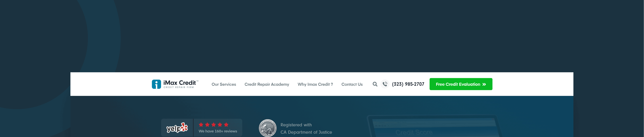This screenshot has height=137, width=644.
Task: Open the Yelp logo badge
Action: (177, 128)
